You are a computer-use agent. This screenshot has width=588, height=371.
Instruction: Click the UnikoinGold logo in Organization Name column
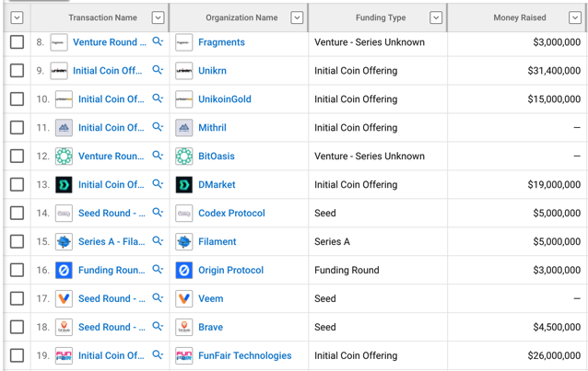tap(183, 99)
